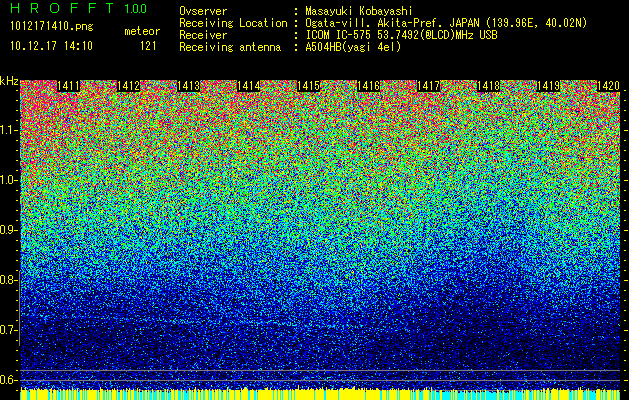
Task: Click the 0.7 frequency axis label
Action: click(x=8, y=330)
